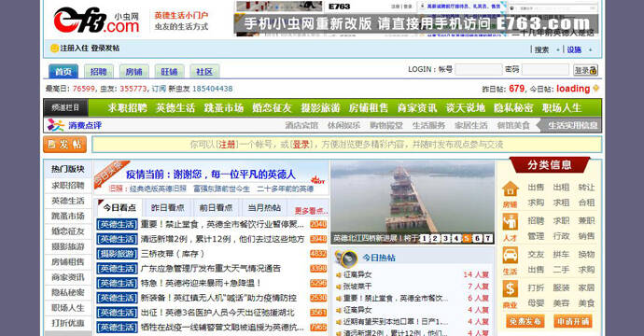Click the icon next to loading counter
This screenshot has width=644, height=336.
coord(596,88)
